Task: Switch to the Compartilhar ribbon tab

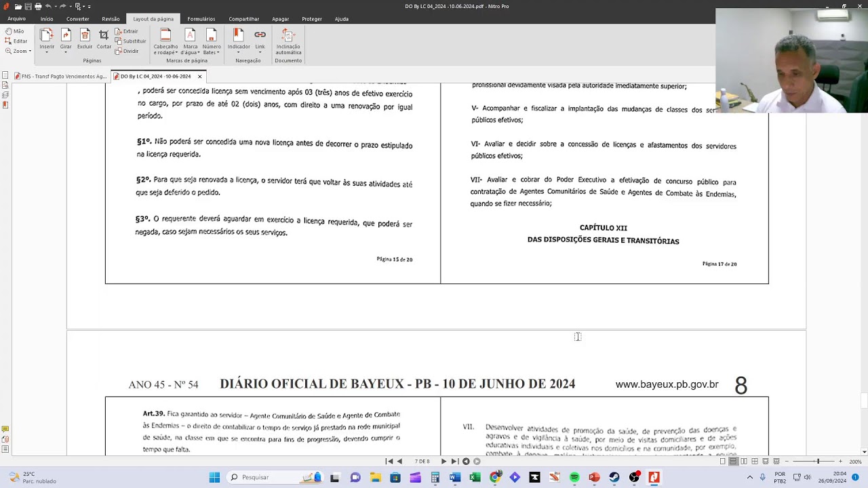Action: click(244, 19)
